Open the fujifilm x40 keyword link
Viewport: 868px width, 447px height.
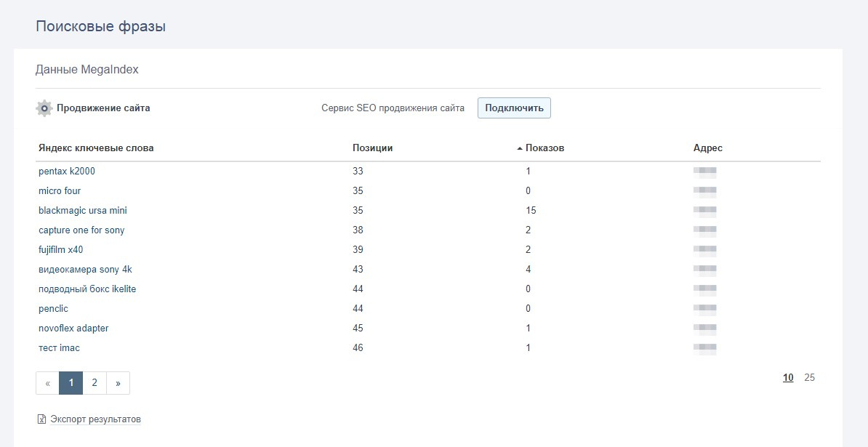click(61, 250)
